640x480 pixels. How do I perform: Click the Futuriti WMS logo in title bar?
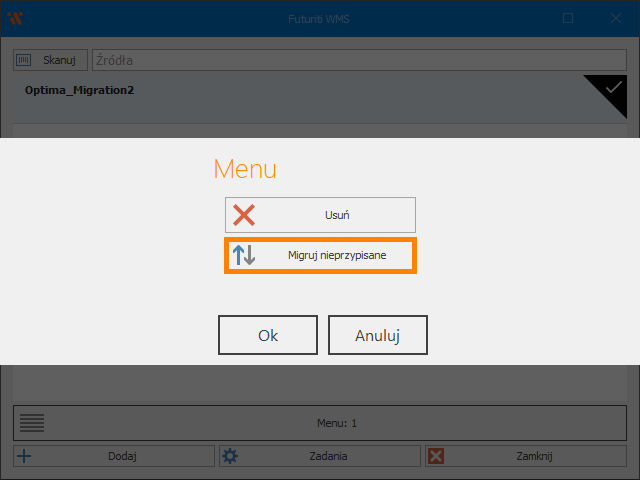(x=15, y=18)
